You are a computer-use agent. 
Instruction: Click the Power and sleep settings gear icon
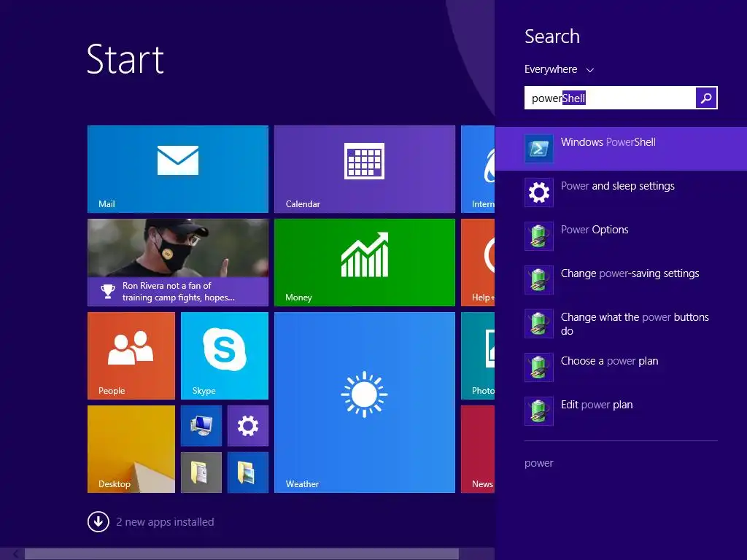click(539, 192)
